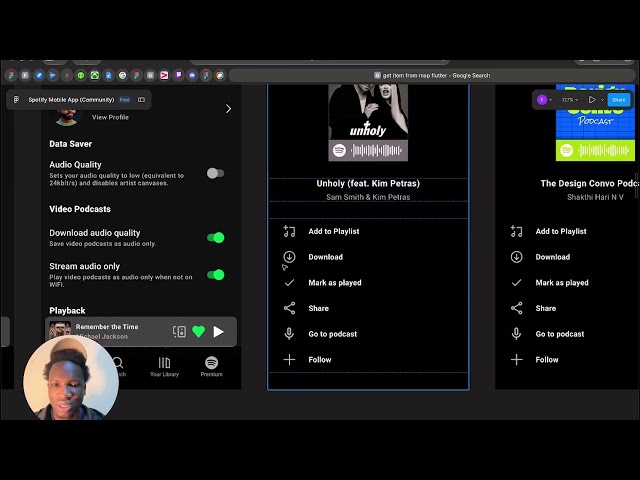The height and width of the screenshot is (480, 640).
Task: Click Add to Playlist icon in Design Convo panel
Action: click(516, 231)
